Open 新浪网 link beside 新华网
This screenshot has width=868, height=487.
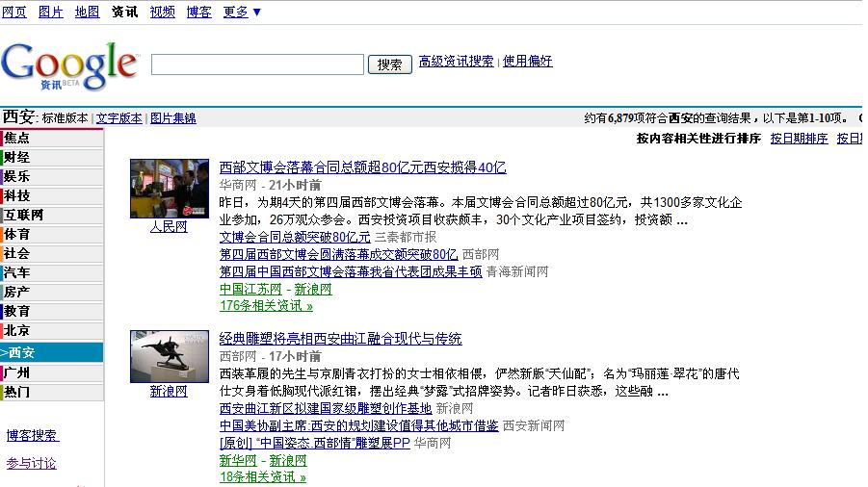pos(288,460)
